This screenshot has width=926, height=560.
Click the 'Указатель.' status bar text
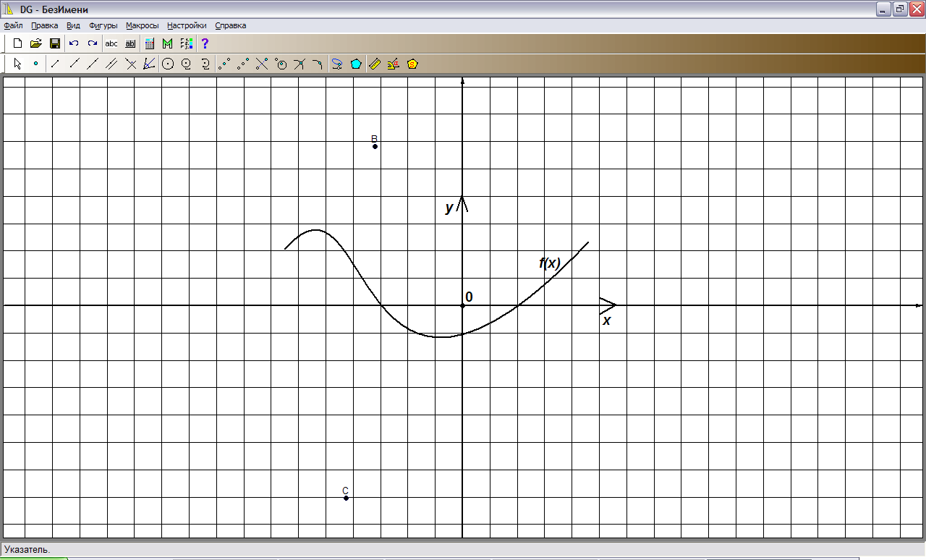[27, 549]
